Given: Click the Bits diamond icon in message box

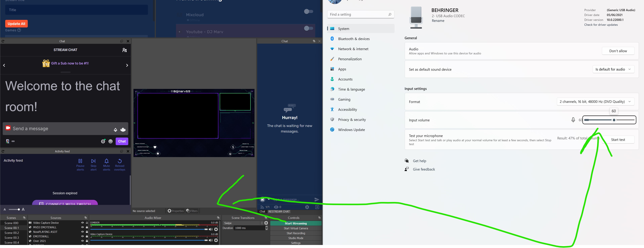Looking at the screenshot, I should (115, 130).
